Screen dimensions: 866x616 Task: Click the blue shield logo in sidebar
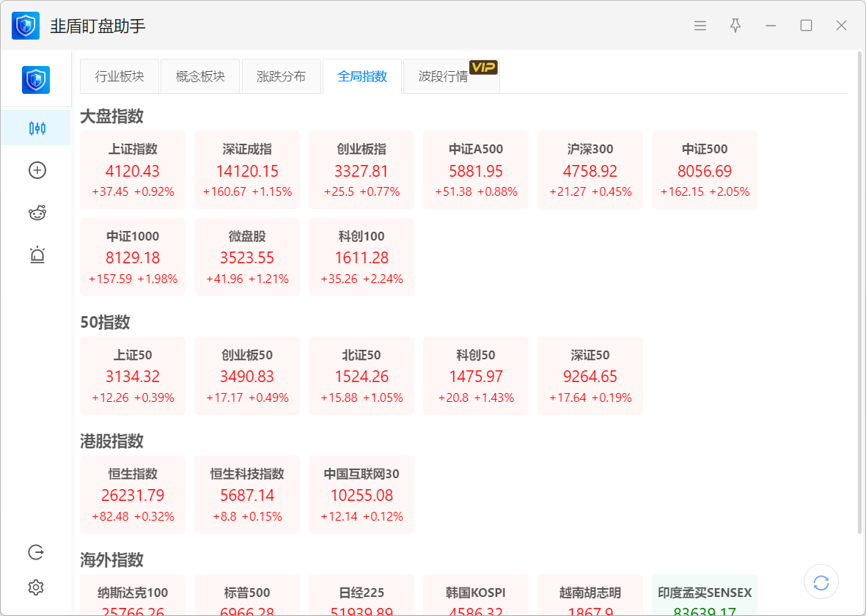[x=36, y=80]
